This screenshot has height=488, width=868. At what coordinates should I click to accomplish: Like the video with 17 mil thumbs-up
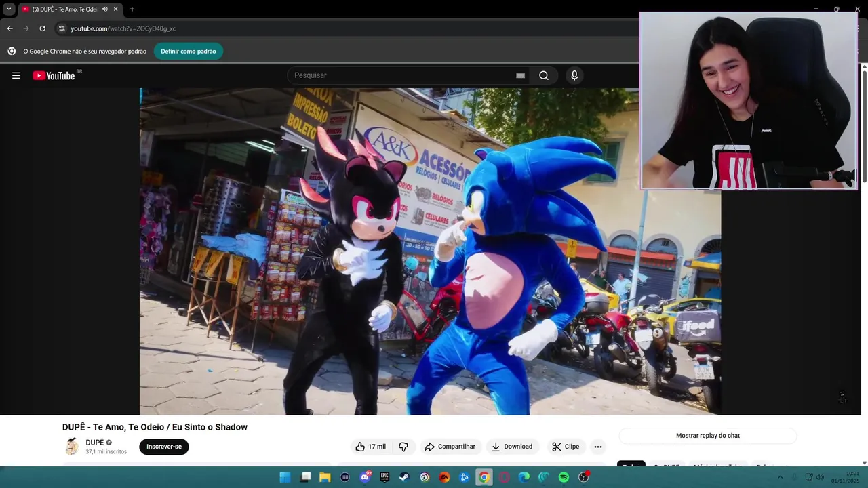click(x=370, y=447)
